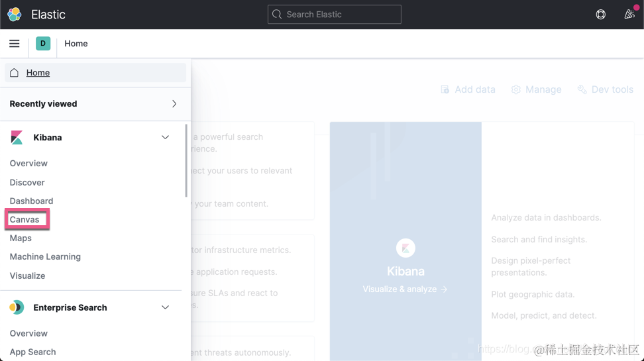Open Enterprise Search Overview in the sidebar
The width and height of the screenshot is (644, 361).
[x=28, y=333]
